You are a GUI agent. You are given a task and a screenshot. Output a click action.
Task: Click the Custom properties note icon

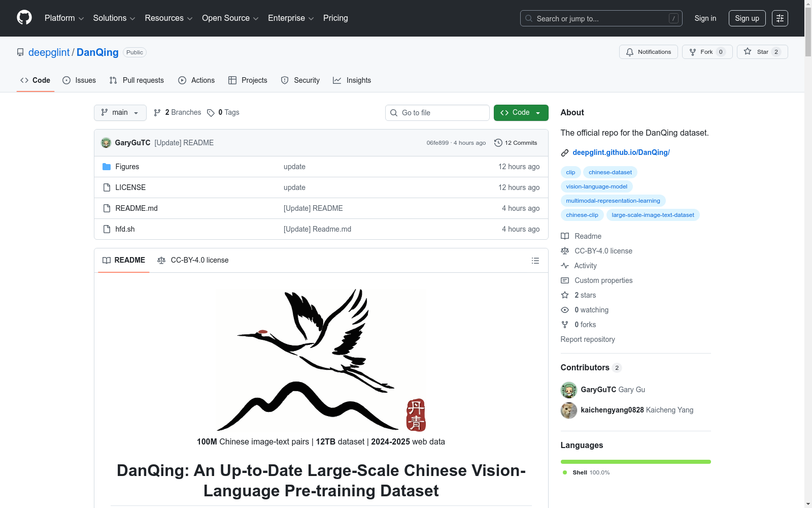tap(565, 280)
